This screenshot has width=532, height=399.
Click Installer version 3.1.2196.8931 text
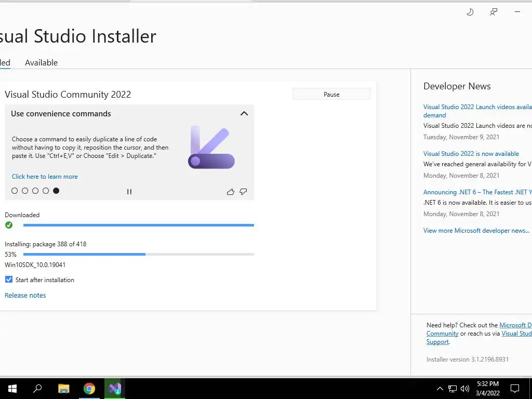point(468,360)
